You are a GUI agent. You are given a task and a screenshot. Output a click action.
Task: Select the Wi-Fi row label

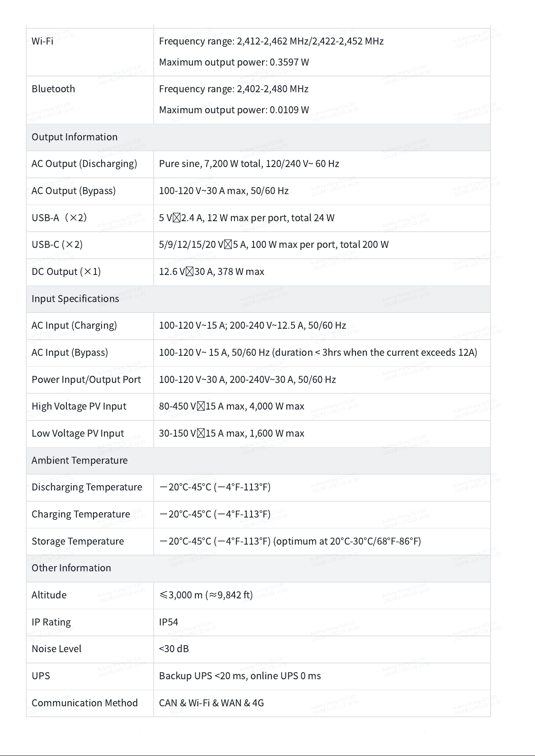click(x=42, y=41)
